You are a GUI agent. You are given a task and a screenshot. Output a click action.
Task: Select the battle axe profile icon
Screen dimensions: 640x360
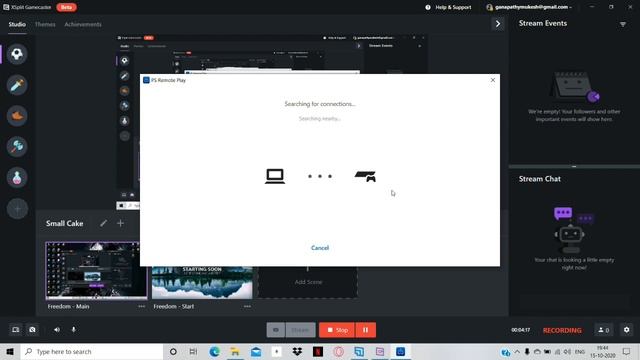coord(17,147)
